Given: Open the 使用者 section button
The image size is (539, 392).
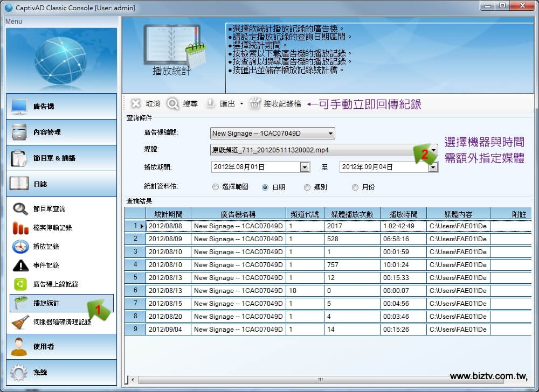Looking at the screenshot, I should coord(61,347).
